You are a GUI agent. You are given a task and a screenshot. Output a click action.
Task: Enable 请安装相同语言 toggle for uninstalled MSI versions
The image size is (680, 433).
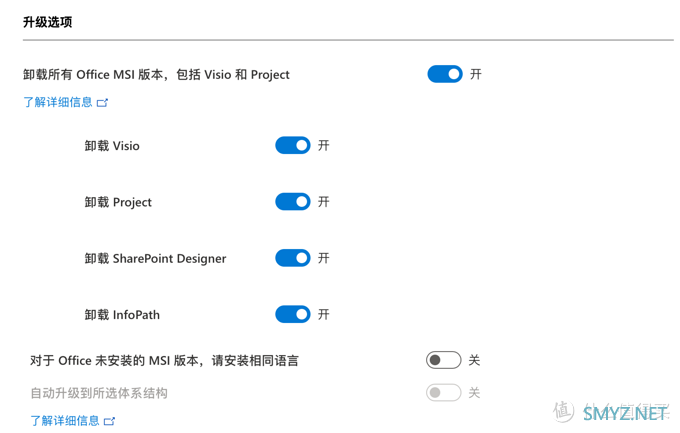443,360
